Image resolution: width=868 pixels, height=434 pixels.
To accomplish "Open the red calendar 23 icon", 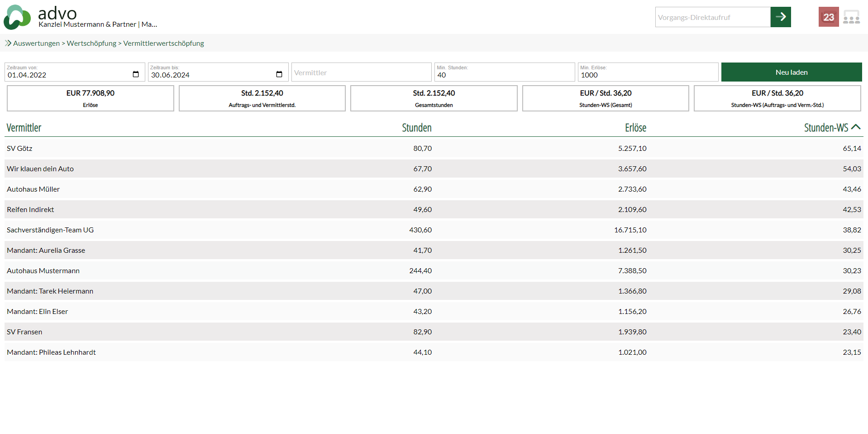I will pos(828,17).
